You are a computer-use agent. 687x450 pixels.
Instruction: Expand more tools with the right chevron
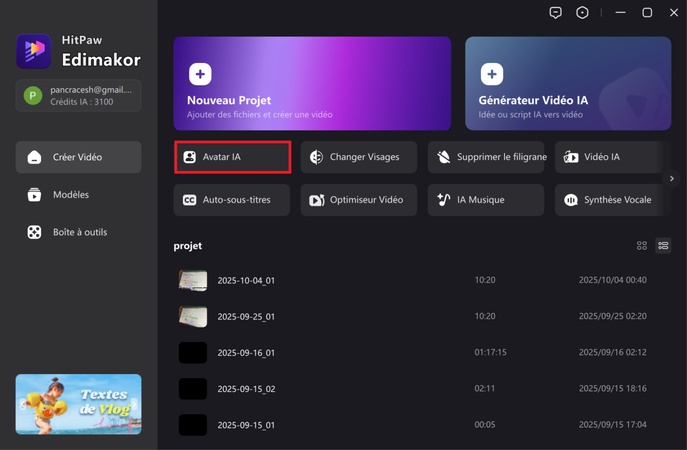click(671, 179)
